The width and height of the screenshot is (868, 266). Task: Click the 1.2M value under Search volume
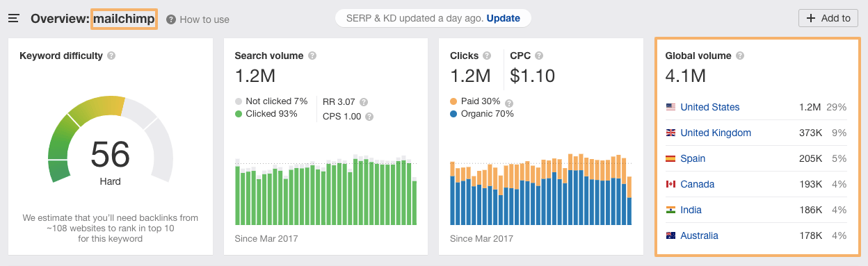pyautogui.click(x=255, y=75)
